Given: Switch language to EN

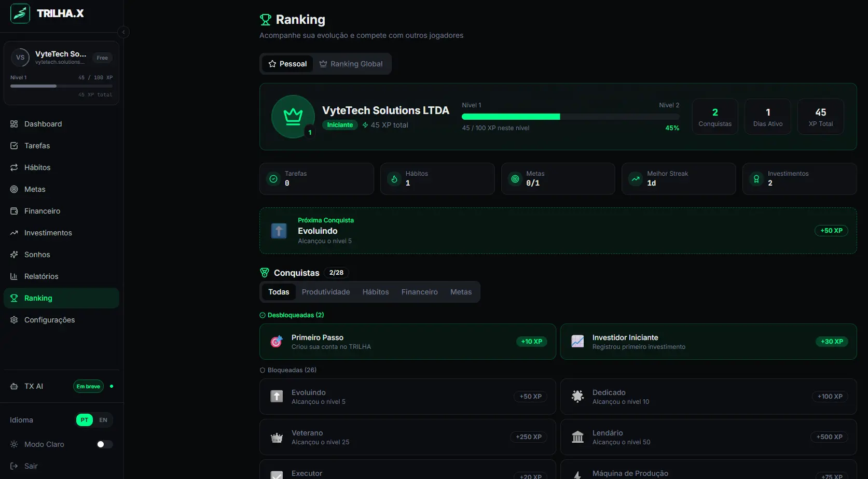Looking at the screenshot, I should [103, 420].
